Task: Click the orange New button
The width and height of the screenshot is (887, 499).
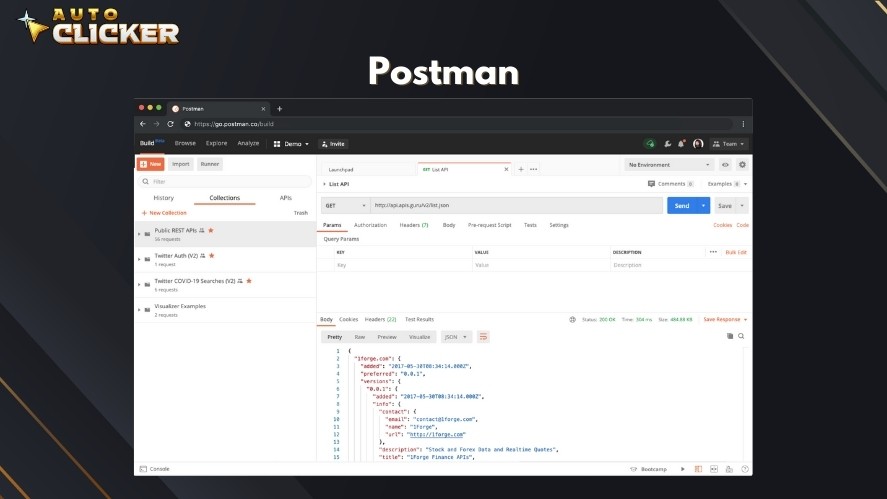Action: click(x=150, y=164)
